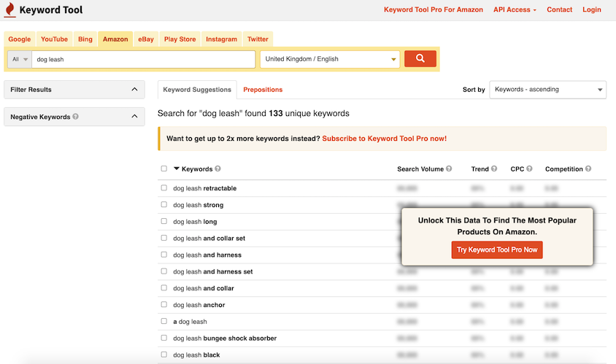The height and width of the screenshot is (364, 616).
Task: Switch to the YouTube tab
Action: [54, 39]
